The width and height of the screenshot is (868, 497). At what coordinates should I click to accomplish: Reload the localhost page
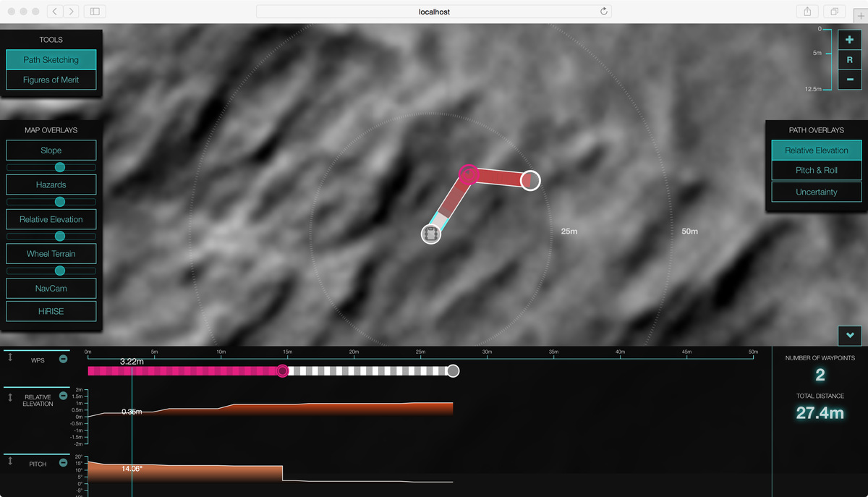[603, 12]
